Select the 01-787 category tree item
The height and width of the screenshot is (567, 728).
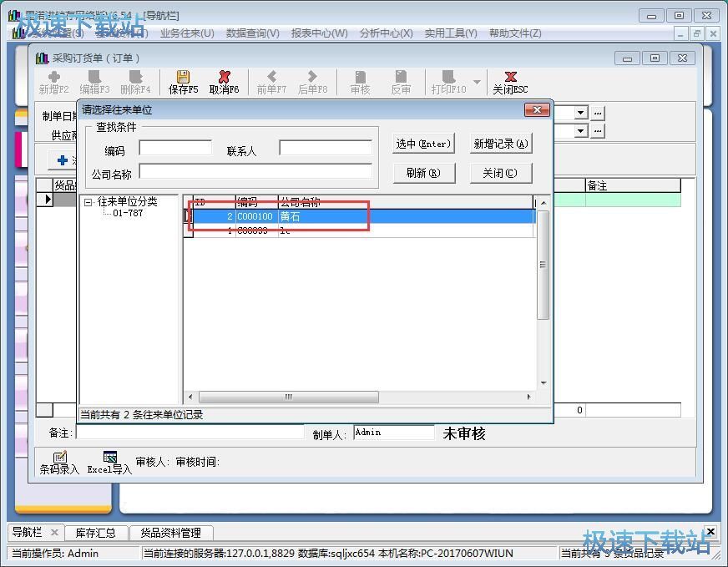tap(128, 213)
